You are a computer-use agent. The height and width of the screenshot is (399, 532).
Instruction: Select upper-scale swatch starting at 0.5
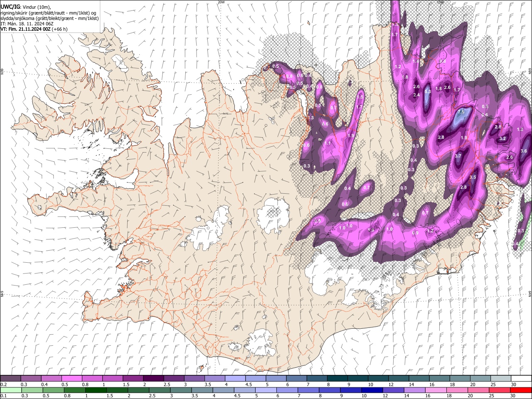pyautogui.click(x=72, y=378)
